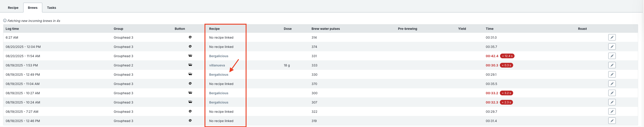Click the Log time column header
The width and height of the screenshot is (644, 127).
(x=12, y=28)
